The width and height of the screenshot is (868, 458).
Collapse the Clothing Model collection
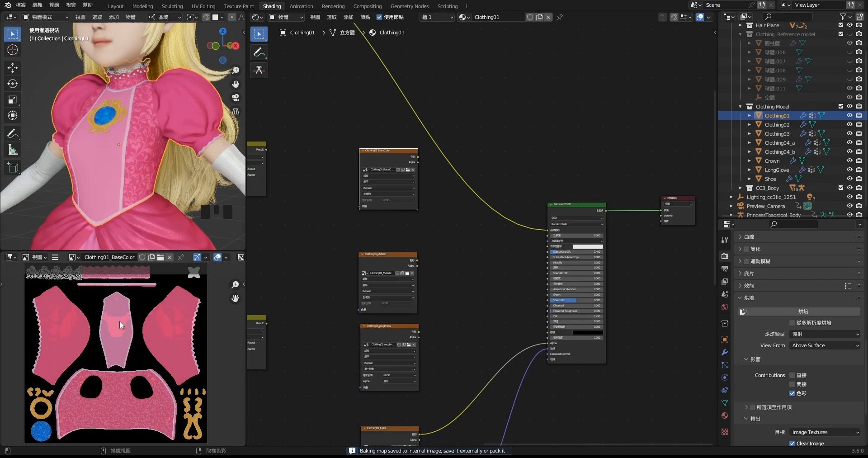point(740,107)
